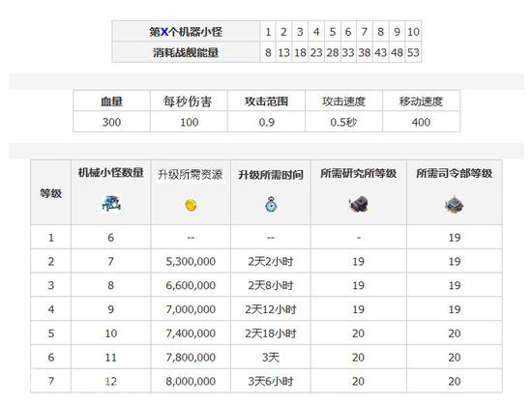The height and width of the screenshot is (406, 532).
Task: Click the attack range value 0.9
Action: (266, 122)
